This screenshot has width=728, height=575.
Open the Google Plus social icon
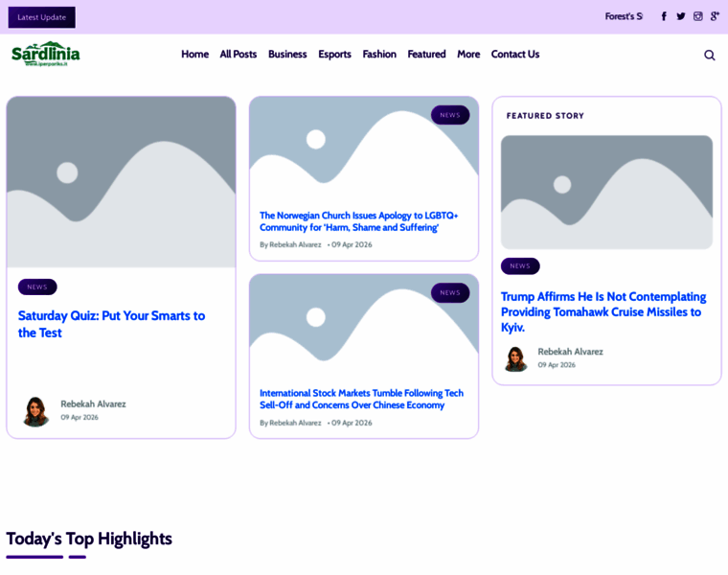pos(715,16)
